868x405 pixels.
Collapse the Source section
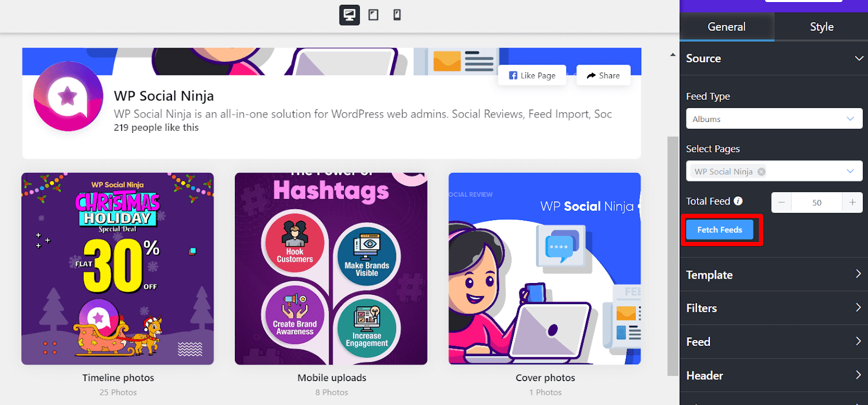(x=774, y=59)
